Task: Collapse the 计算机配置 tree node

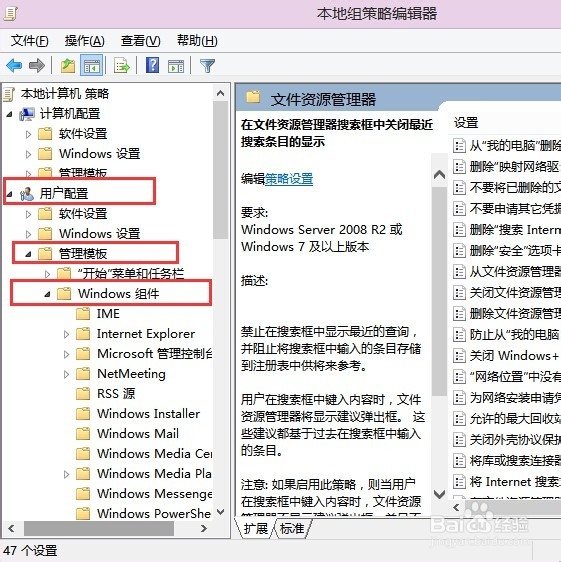Action: pos(10,114)
